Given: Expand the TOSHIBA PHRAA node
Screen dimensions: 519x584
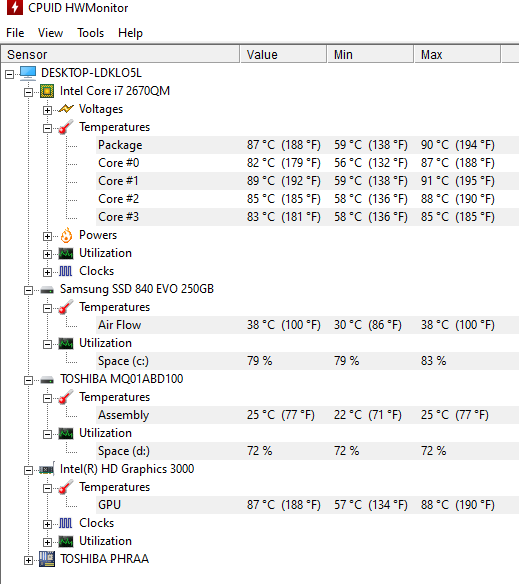Looking at the screenshot, I should [28, 560].
